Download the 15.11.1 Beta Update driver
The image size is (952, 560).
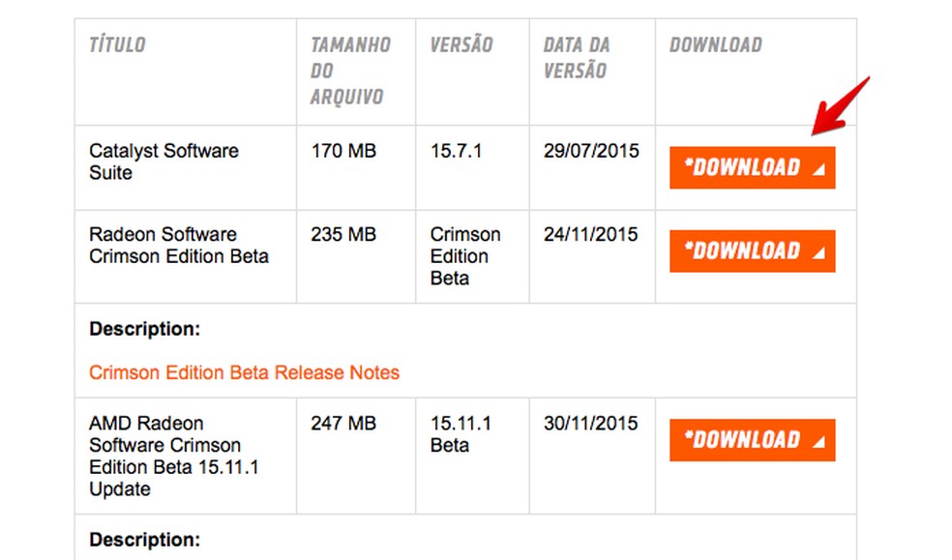[751, 440]
